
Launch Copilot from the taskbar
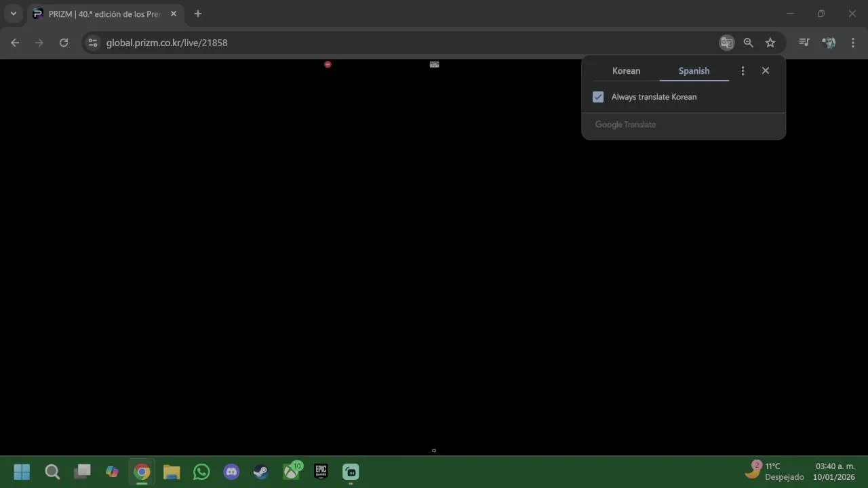[x=112, y=472]
